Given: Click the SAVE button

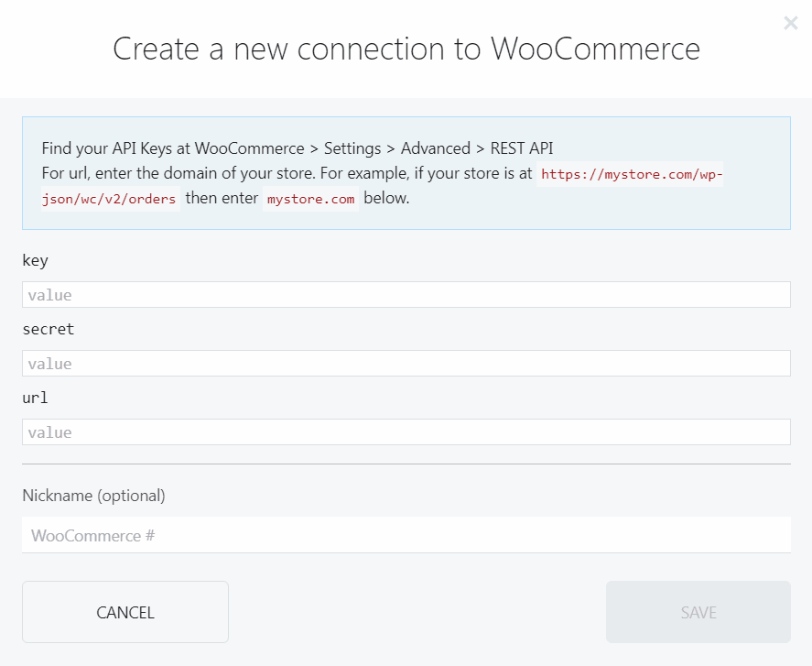Looking at the screenshot, I should 698,612.
